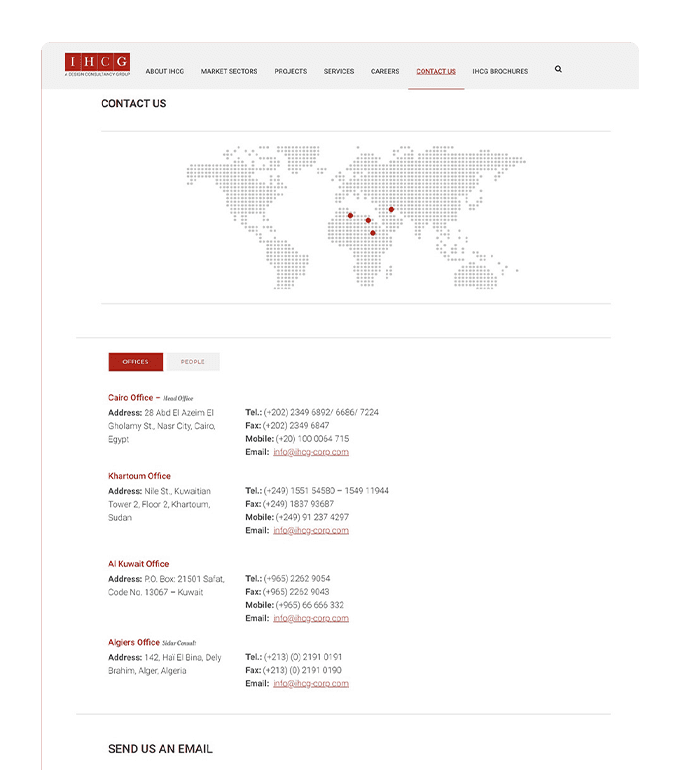This screenshot has height=770, width=680.
Task: Select the Services menu item
Action: coord(339,71)
